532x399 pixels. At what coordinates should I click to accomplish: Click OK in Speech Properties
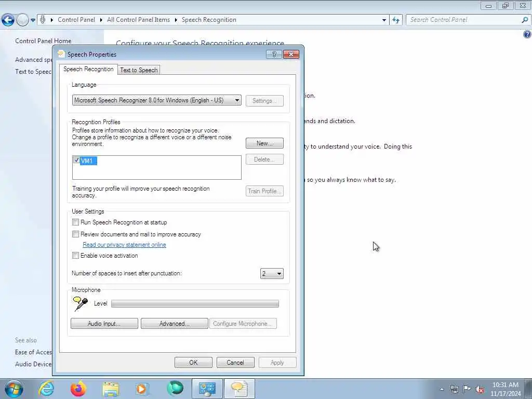click(193, 362)
